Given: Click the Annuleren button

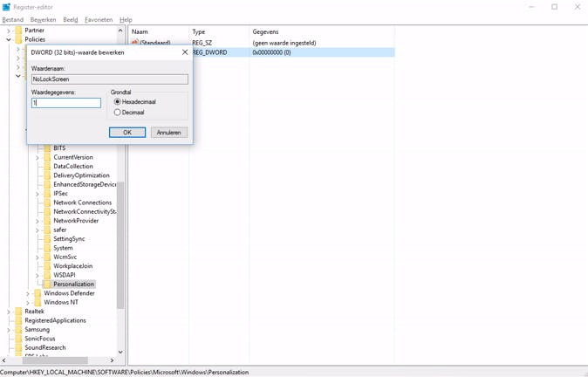Looking at the screenshot, I should click(x=168, y=133).
